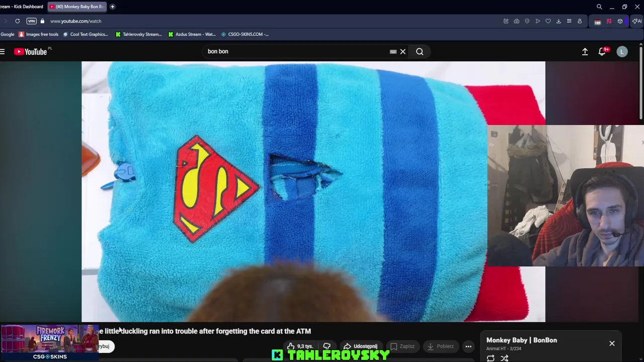Open the 'CSGO-SKINS.COM' bookmark
This screenshot has width=644, height=362.
245,34
